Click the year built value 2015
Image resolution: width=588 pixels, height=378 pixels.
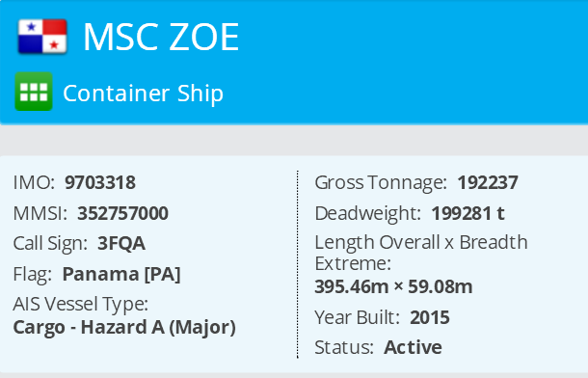tap(430, 317)
